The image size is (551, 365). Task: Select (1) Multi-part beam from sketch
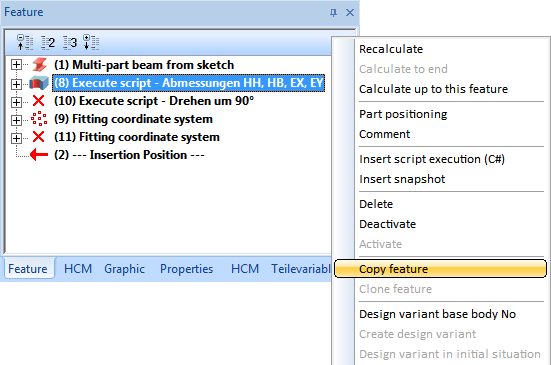pos(144,65)
